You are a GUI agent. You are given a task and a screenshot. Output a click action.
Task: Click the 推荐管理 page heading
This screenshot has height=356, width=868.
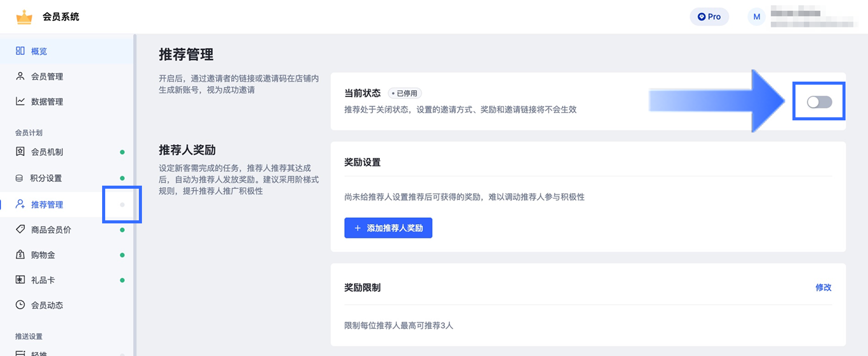(x=186, y=55)
